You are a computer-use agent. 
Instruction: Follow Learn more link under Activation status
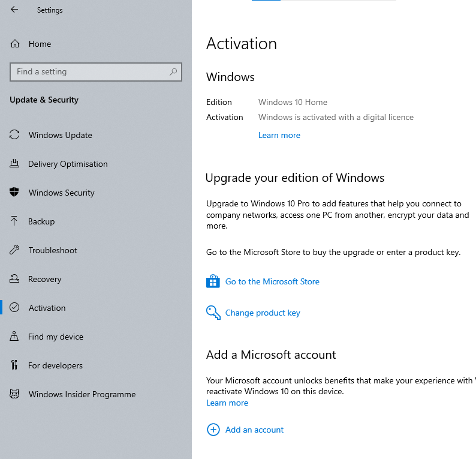pos(279,135)
